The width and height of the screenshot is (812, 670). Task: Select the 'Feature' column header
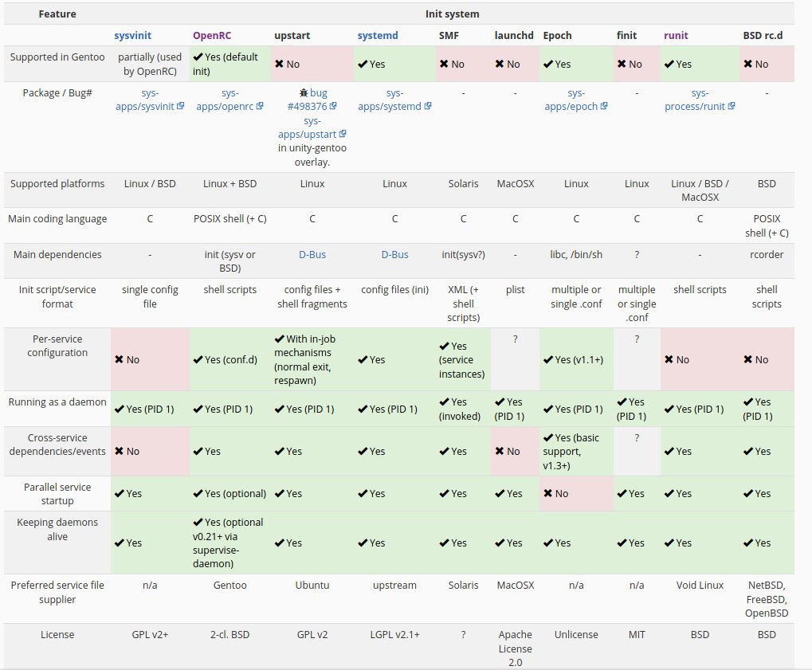(57, 14)
